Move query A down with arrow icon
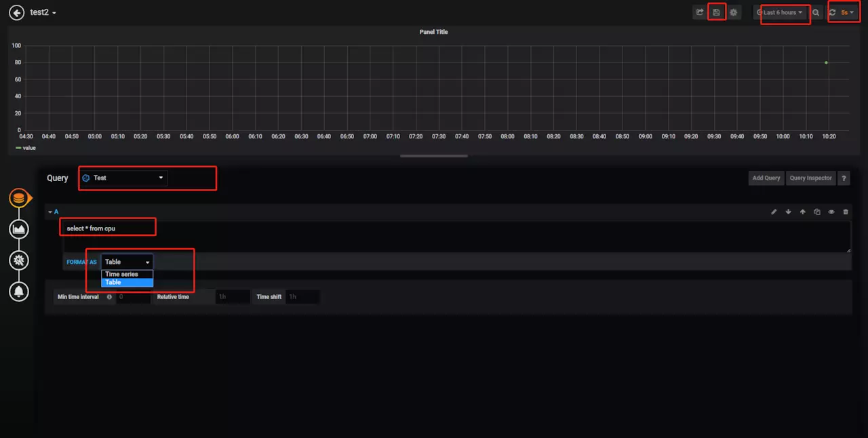 pos(788,212)
